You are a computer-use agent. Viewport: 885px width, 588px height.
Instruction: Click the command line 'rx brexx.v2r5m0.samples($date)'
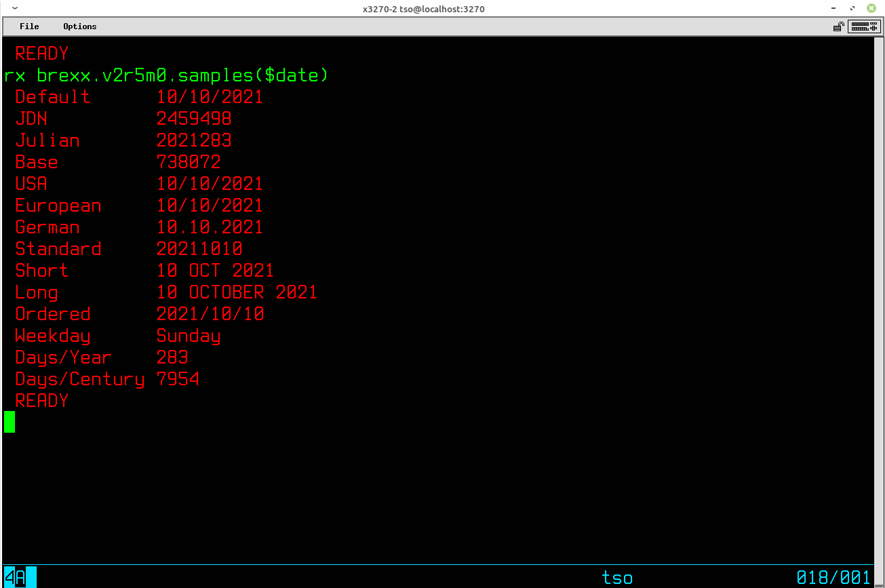tap(167, 75)
